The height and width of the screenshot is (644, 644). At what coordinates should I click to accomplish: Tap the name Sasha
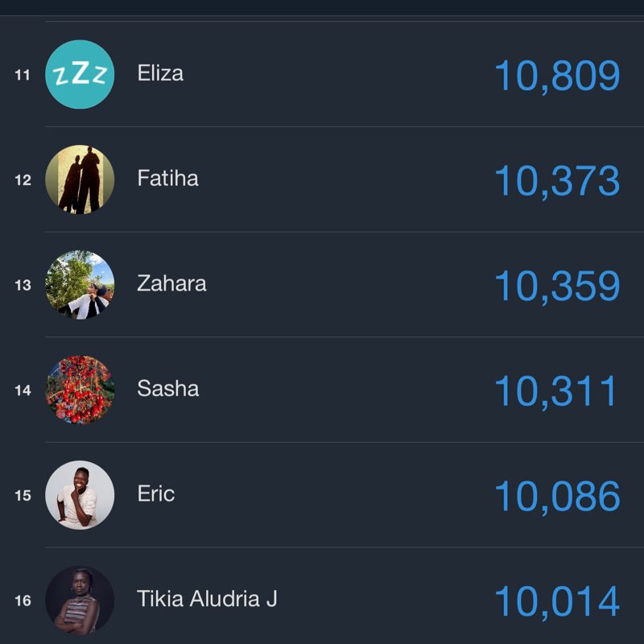click(167, 389)
